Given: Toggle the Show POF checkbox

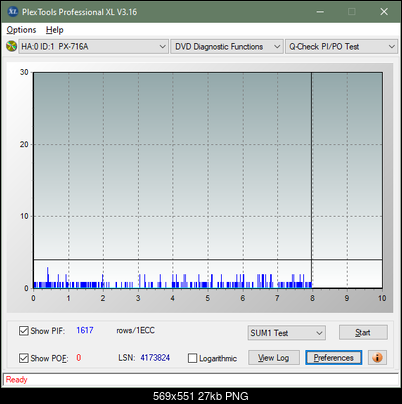Looking at the screenshot, I should click(x=24, y=358).
